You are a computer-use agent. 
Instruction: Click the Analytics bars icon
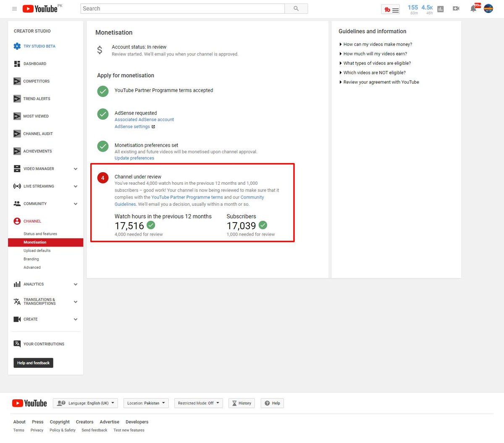point(17,284)
